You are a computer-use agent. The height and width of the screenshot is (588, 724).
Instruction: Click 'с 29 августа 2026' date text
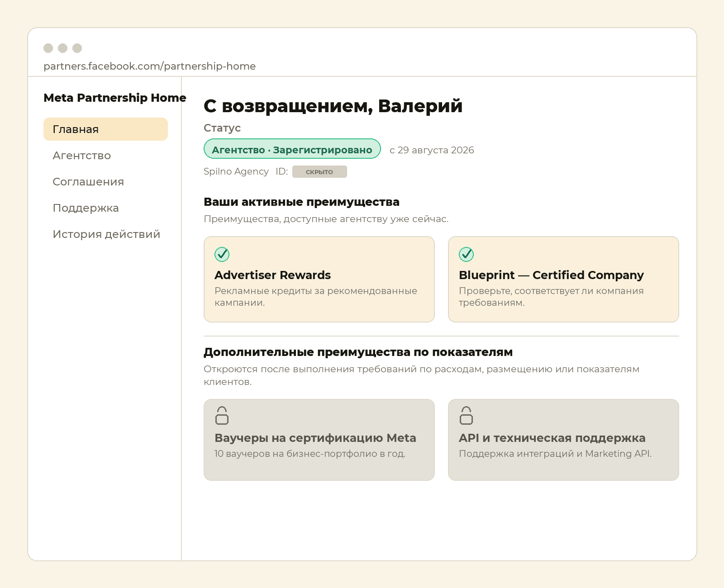[x=432, y=150]
